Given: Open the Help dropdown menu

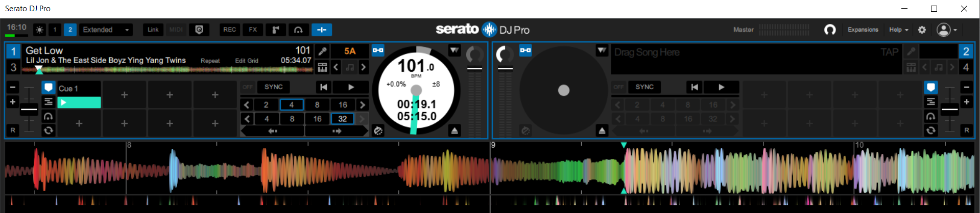Looking at the screenshot, I should [x=898, y=30].
